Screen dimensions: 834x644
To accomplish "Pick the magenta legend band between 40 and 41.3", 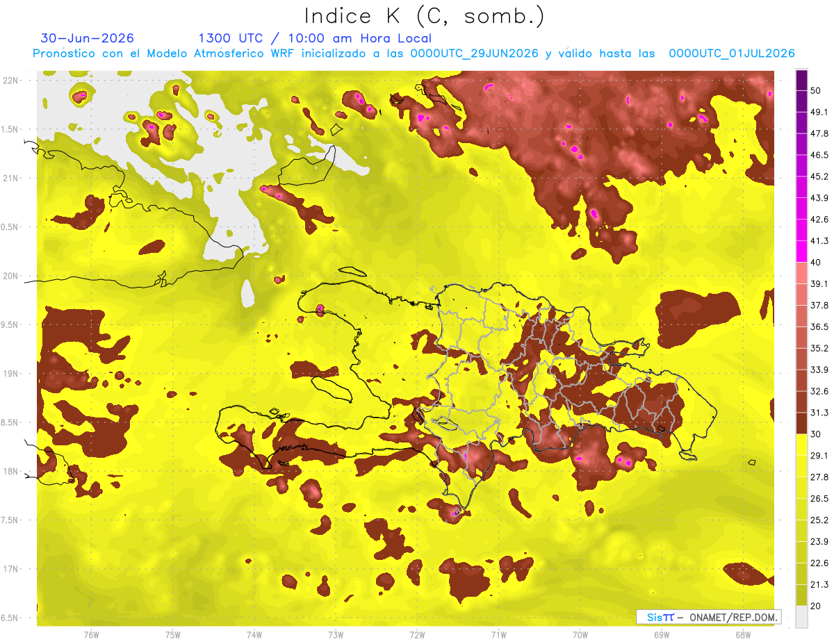I will [x=801, y=251].
